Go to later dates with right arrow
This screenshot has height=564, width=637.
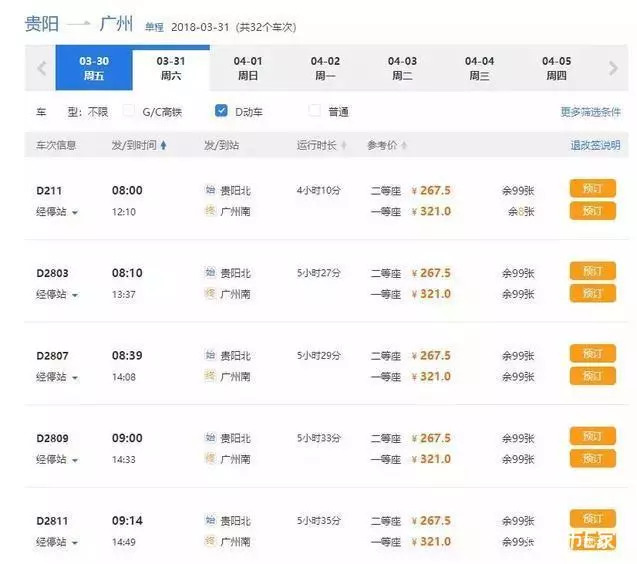613,68
